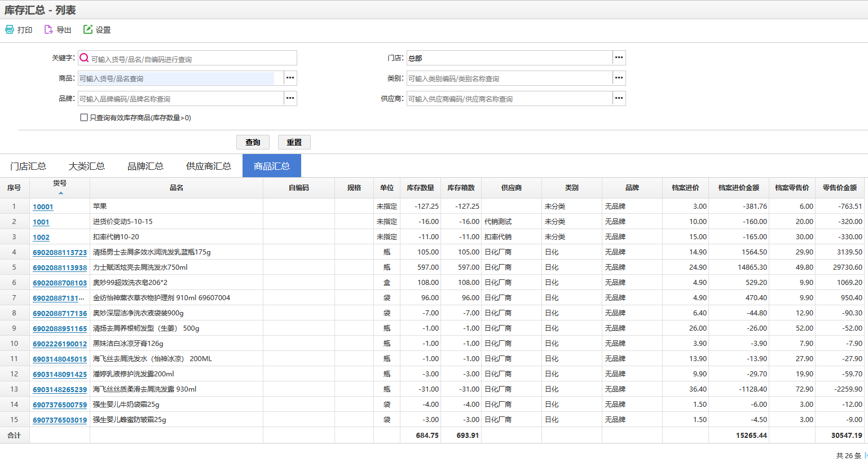Open product link 6902088708103
This screenshot has width=868, height=461.
(x=60, y=283)
